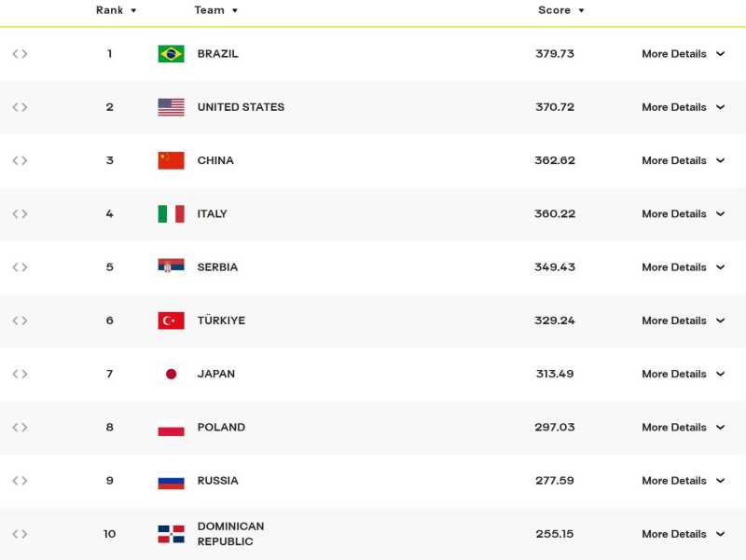Screen dimensions: 746x560
Task: Click the United States flag icon
Action: (x=171, y=107)
